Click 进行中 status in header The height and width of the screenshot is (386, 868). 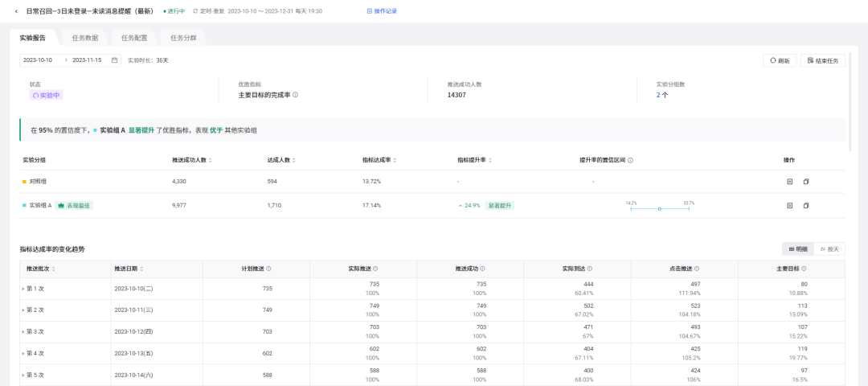point(174,11)
